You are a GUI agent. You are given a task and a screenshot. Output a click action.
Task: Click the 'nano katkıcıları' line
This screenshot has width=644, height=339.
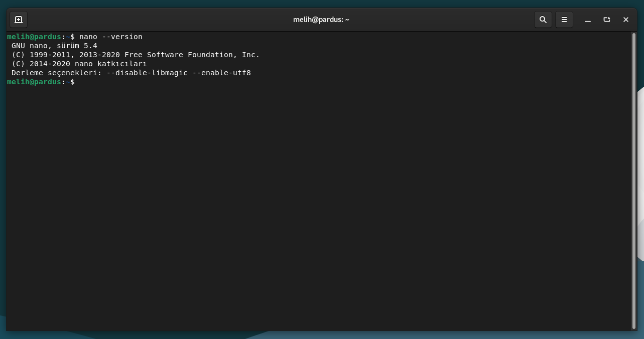point(79,64)
